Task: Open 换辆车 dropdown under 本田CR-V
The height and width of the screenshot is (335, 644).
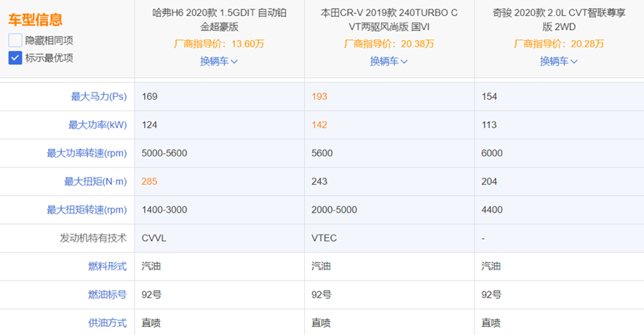Action: point(389,61)
